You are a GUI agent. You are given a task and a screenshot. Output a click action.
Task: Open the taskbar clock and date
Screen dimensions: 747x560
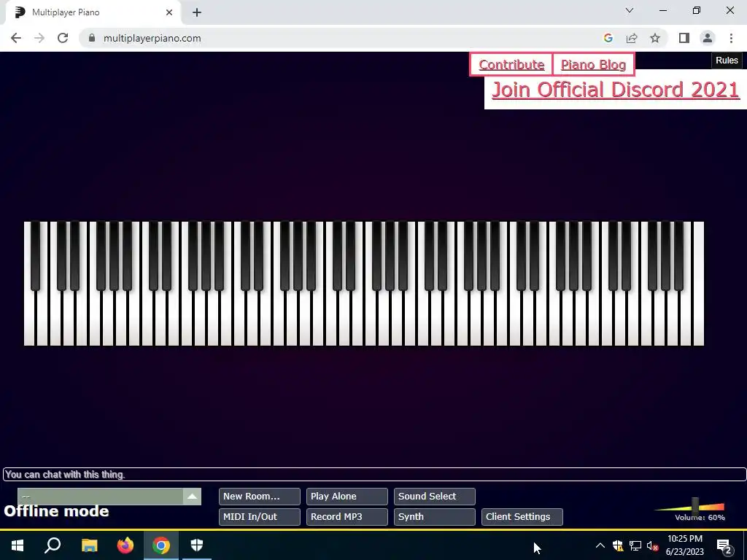[x=684, y=545]
